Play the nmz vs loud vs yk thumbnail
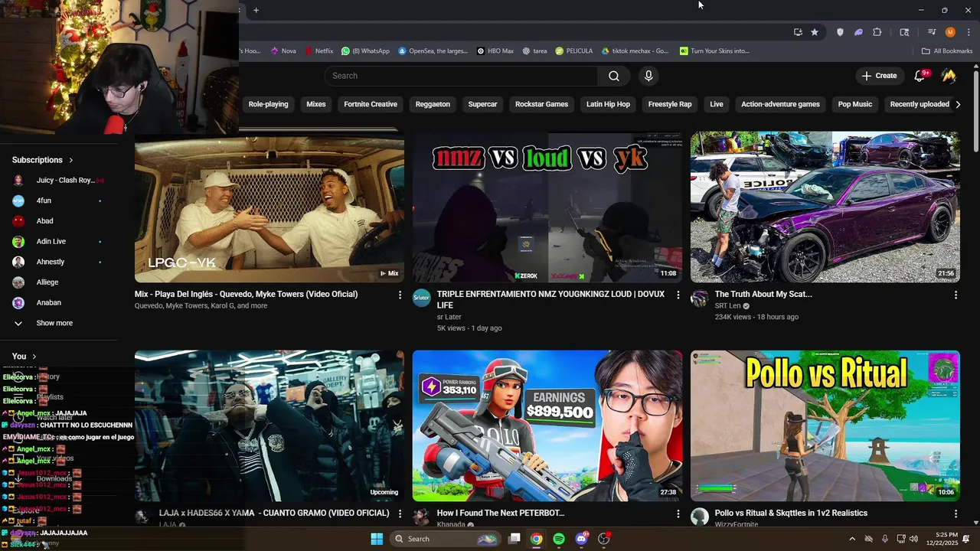 (547, 207)
